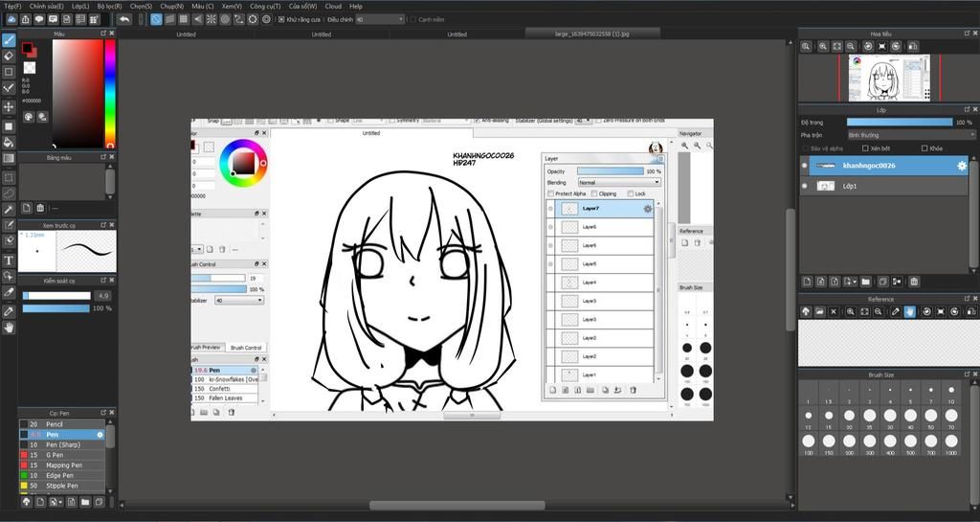Open layer settings gear for khanhngoc0026
The width and height of the screenshot is (980, 522).
click(x=962, y=166)
